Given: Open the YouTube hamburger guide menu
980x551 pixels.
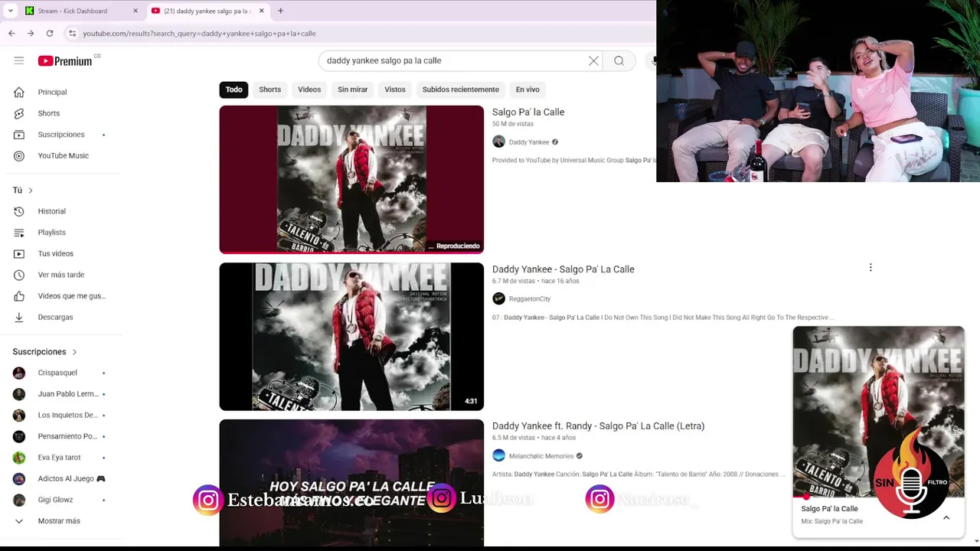Looking at the screenshot, I should tap(19, 60).
